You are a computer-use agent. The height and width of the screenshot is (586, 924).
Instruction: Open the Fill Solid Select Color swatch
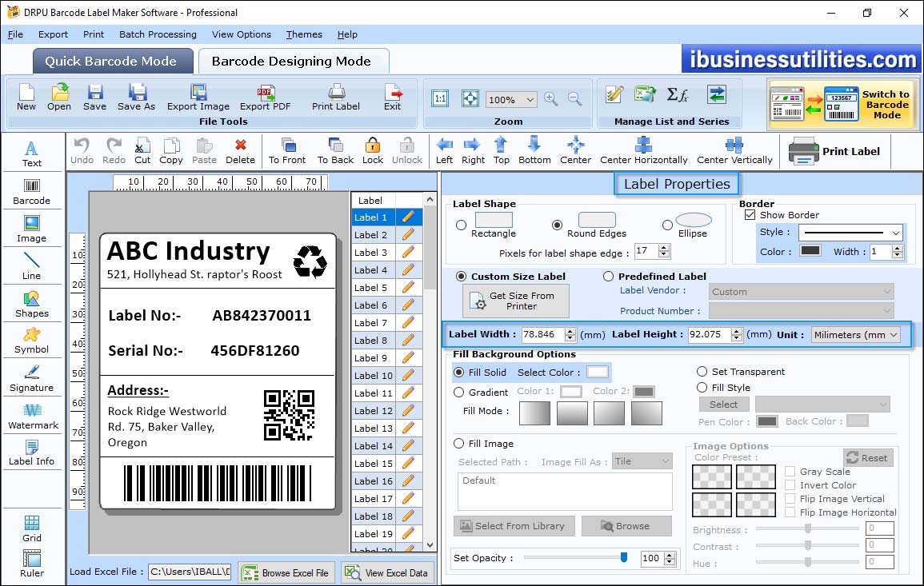[x=597, y=372]
